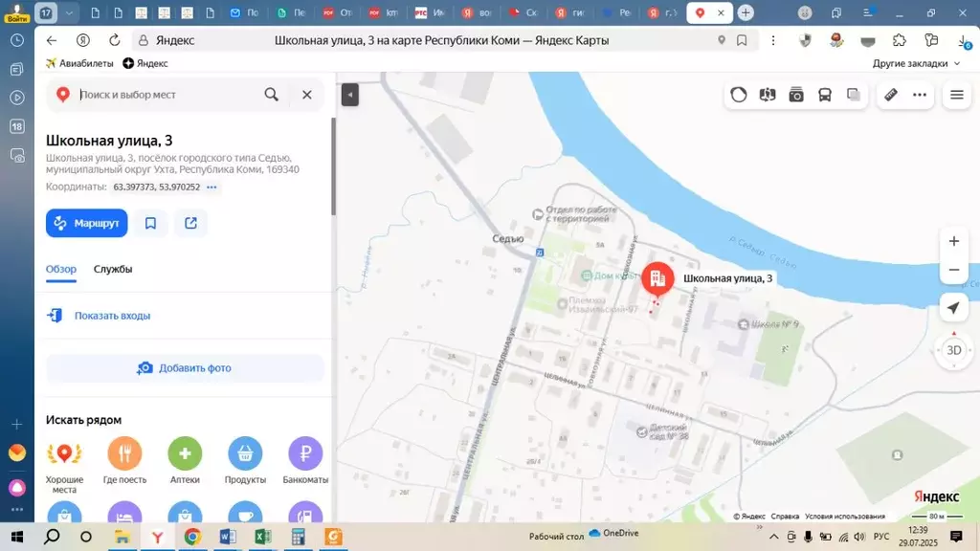
Task: Share the place via the share arrow button
Action: [190, 223]
